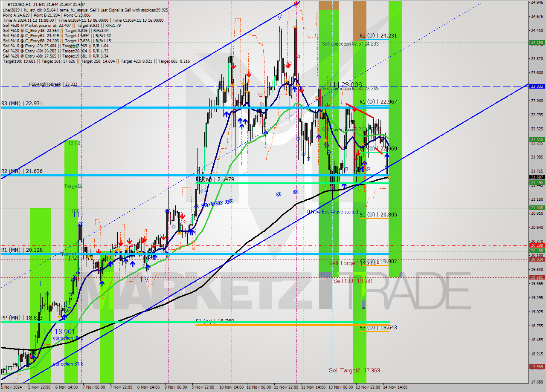Click the green 21.490 price tag
546x392 pixels.
coord(537,183)
